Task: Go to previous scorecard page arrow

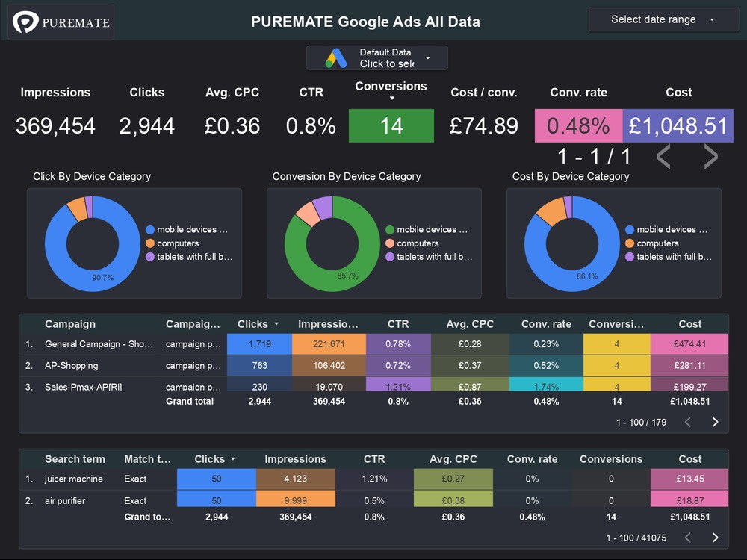Action: click(x=663, y=156)
